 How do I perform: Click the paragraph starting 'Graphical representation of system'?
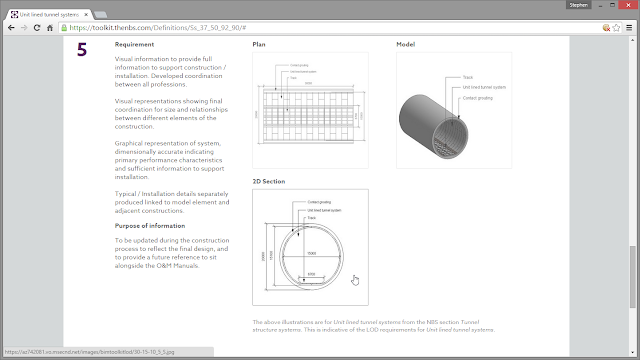169,160
